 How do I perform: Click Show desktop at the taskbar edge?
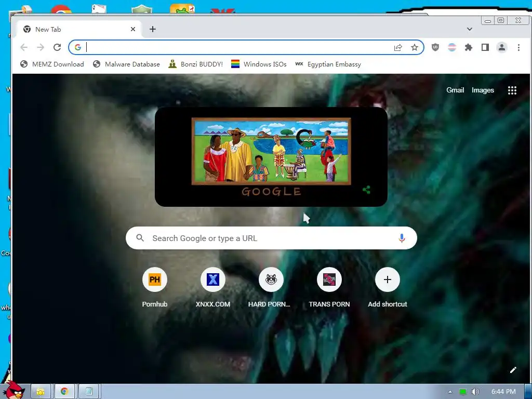(528, 392)
